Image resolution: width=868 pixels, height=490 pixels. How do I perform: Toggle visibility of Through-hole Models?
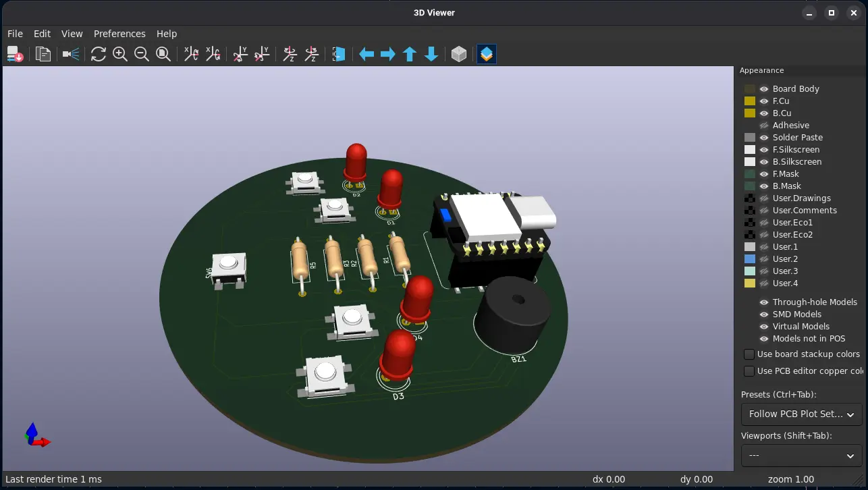point(763,302)
